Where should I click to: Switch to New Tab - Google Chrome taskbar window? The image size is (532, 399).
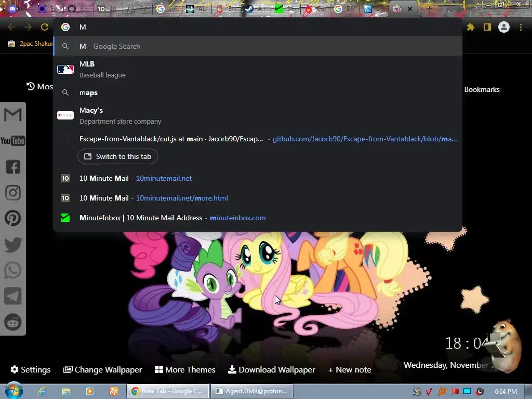[168, 391]
